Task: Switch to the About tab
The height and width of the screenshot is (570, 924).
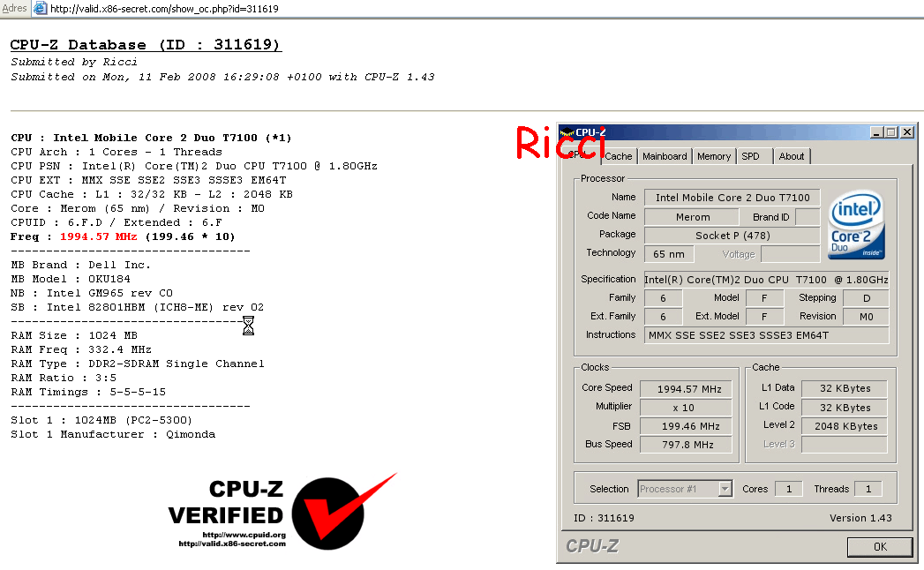Action: (x=792, y=156)
